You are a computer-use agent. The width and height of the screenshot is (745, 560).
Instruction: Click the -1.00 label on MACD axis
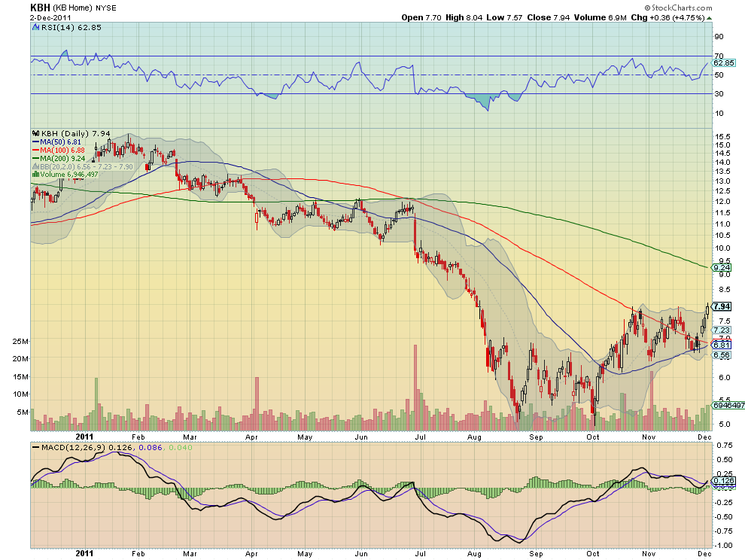(x=723, y=545)
